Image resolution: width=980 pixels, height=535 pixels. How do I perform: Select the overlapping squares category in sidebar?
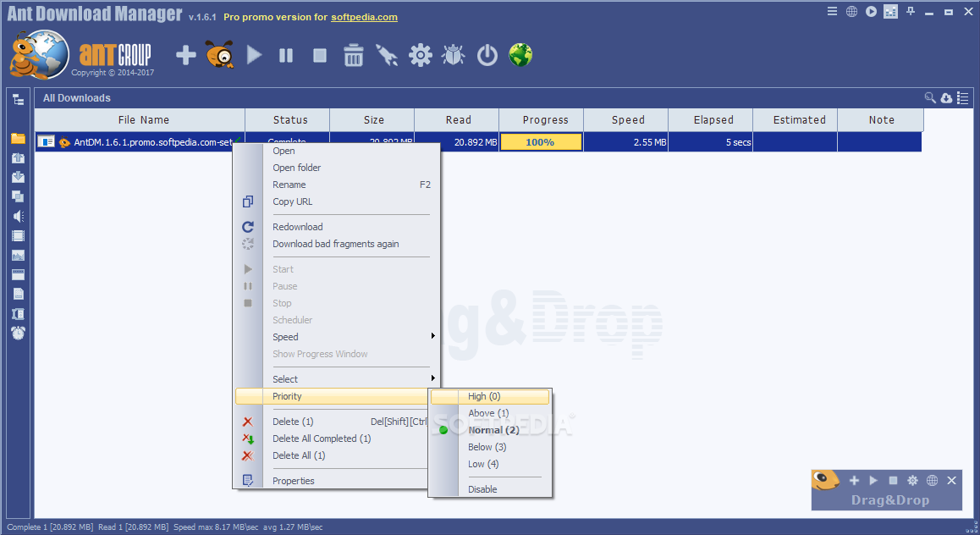(18, 196)
